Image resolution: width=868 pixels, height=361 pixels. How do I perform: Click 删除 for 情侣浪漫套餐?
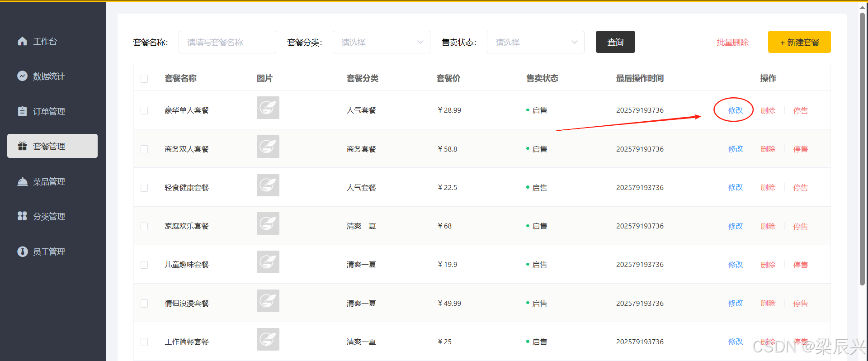pyautogui.click(x=768, y=303)
